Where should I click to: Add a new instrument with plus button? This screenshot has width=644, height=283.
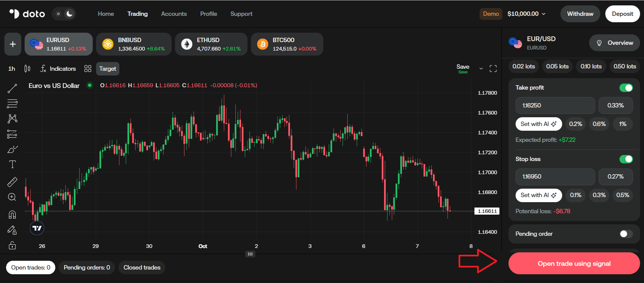pos(13,44)
